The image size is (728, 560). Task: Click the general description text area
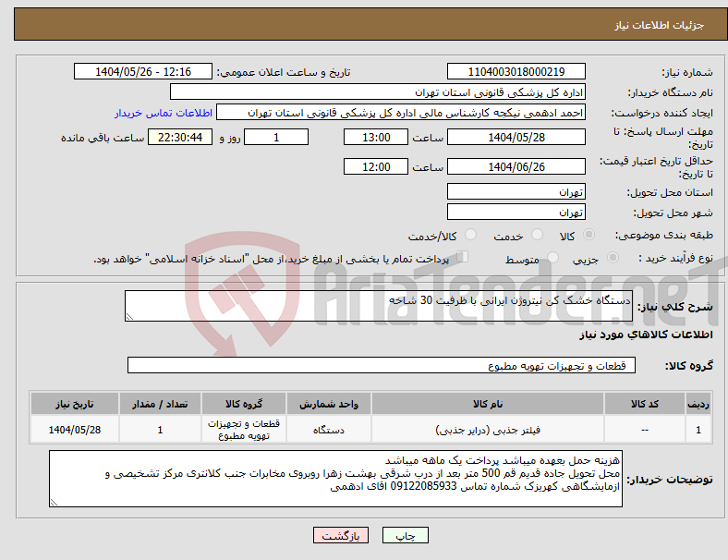(x=379, y=306)
